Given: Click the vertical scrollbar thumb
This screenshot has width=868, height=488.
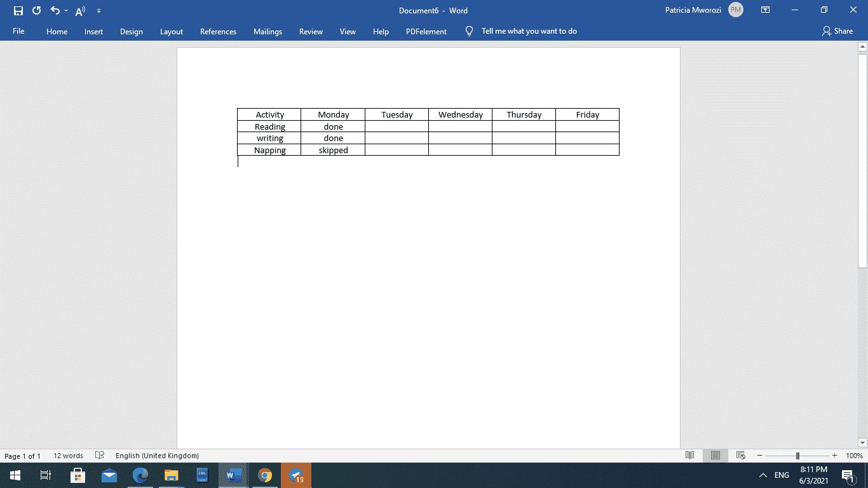Looking at the screenshot, I should click(x=862, y=161).
